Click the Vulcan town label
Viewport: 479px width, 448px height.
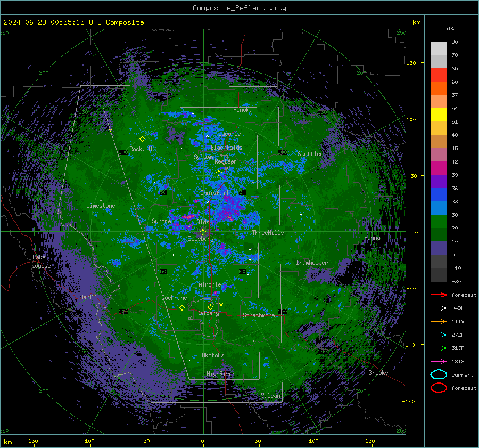(x=270, y=396)
